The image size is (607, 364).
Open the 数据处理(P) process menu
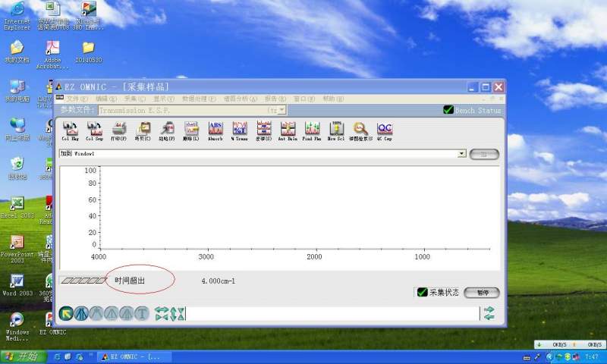pos(199,99)
